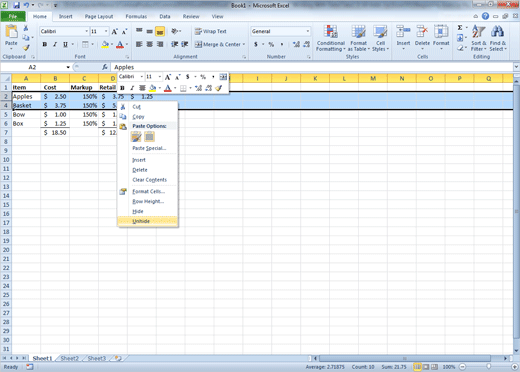Click Top Align icon in Alignment group
The image size is (520, 372).
pos(139,31)
